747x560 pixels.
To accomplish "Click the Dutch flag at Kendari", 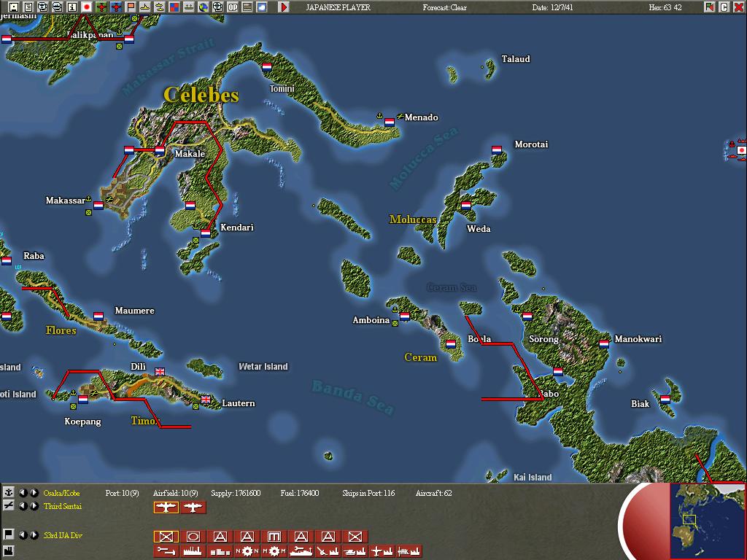I will tap(205, 233).
